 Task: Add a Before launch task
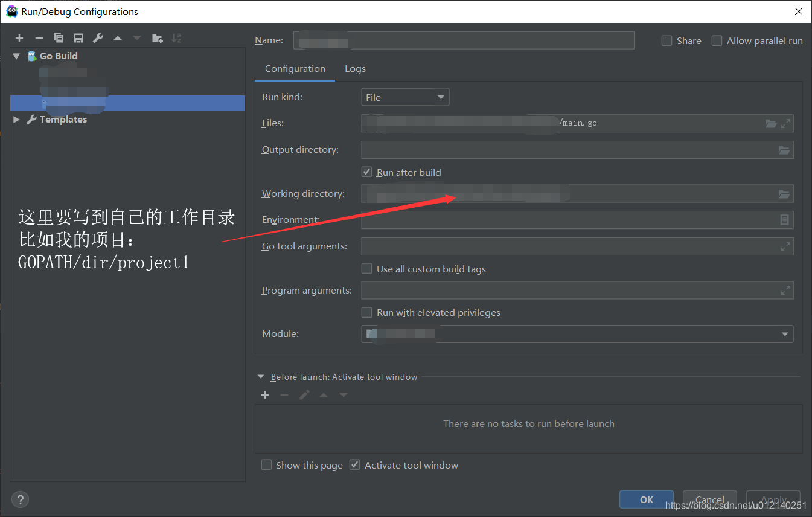pos(265,395)
